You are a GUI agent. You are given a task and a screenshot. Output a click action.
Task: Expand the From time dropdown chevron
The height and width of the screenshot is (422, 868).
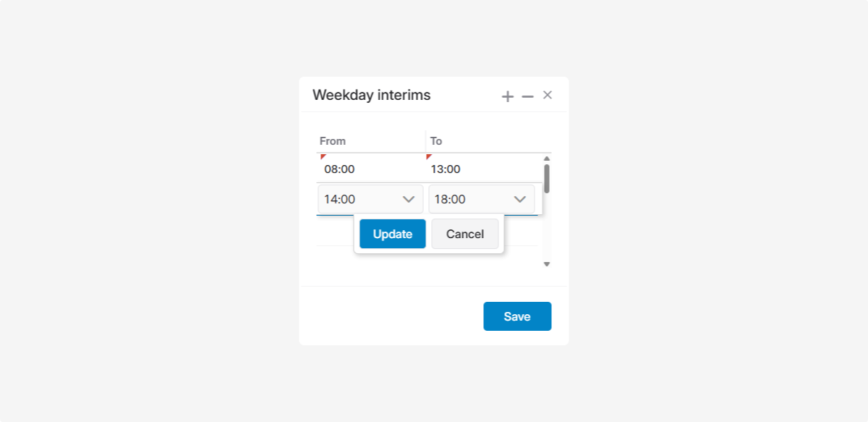coord(408,199)
